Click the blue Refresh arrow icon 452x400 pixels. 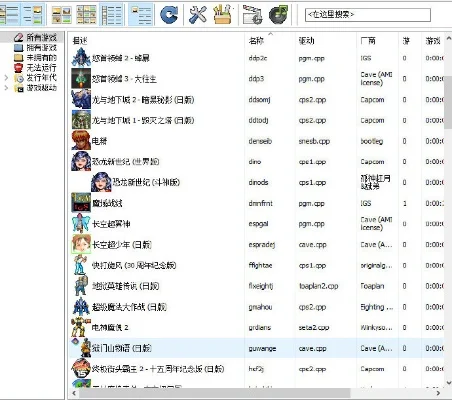(x=169, y=15)
